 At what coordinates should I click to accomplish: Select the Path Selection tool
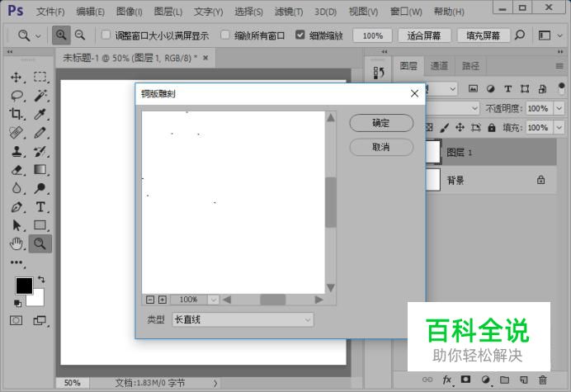point(17,225)
